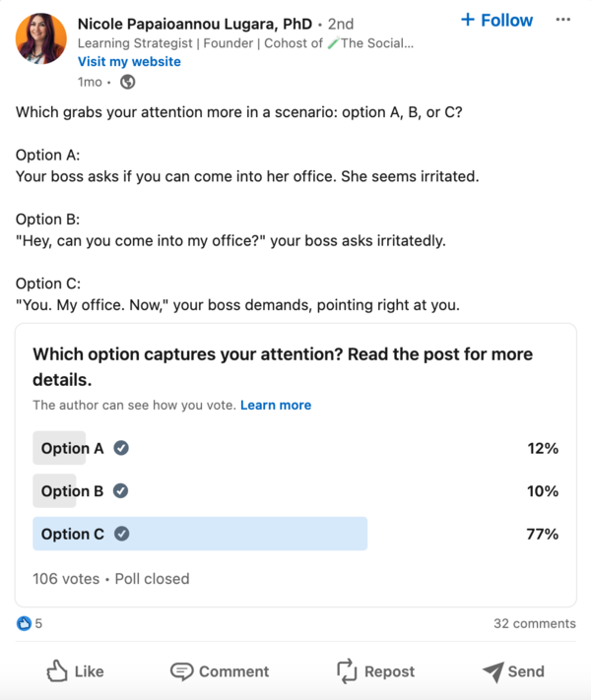View the 32 comments
Viewport: 591px width, 700px height.
coord(535,623)
